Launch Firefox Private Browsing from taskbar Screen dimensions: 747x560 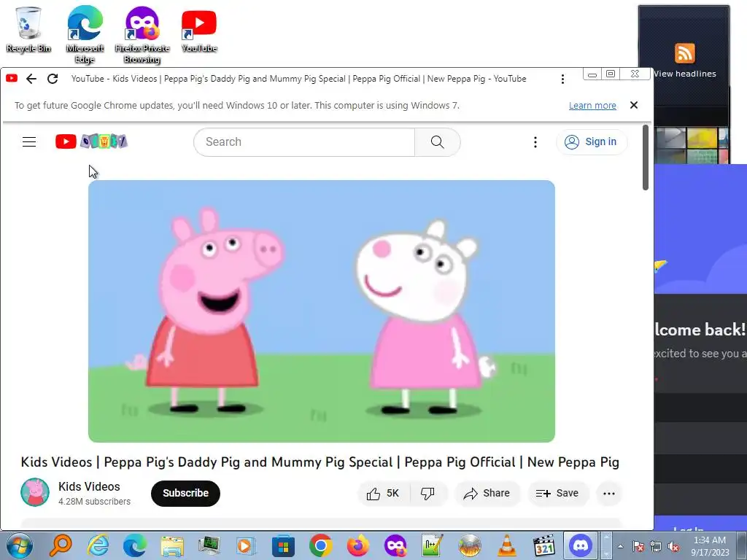395,545
